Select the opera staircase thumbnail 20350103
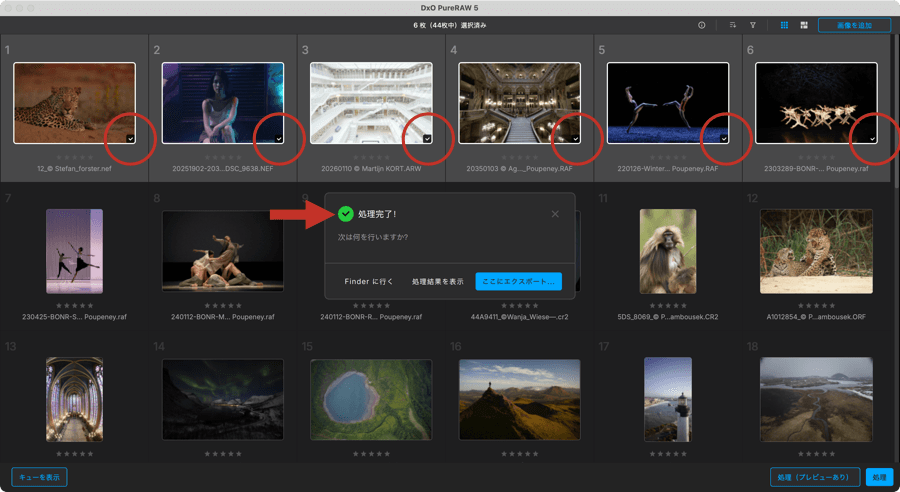900x492 pixels. (x=519, y=103)
